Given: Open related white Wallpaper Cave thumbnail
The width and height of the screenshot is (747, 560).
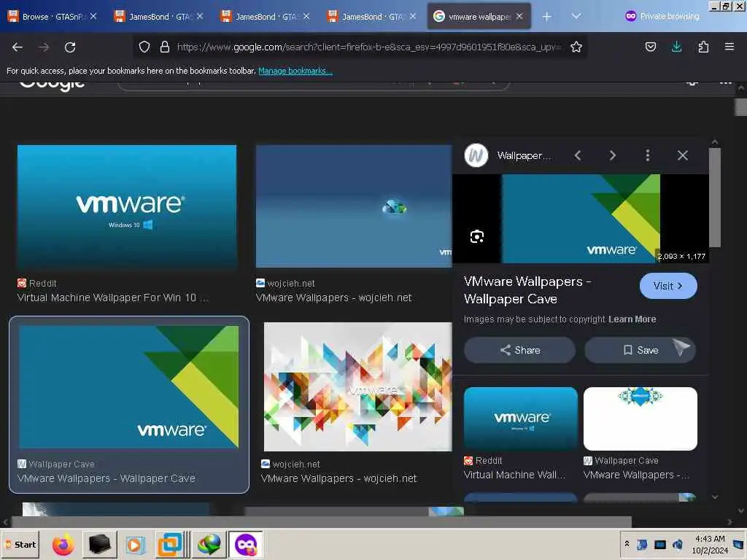Looking at the screenshot, I should tap(640, 419).
